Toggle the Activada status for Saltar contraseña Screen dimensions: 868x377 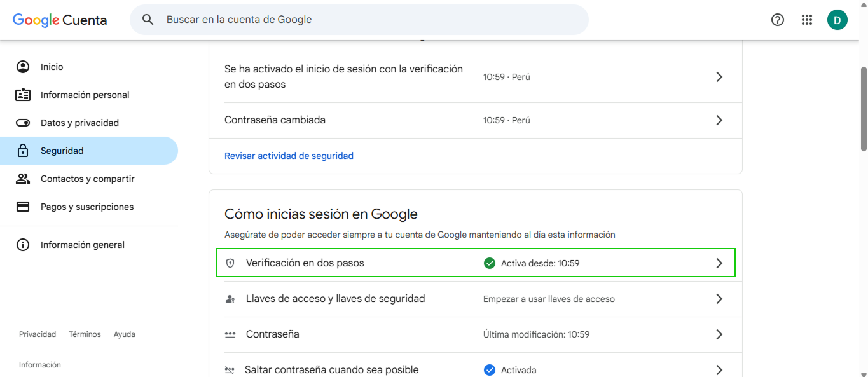point(490,369)
